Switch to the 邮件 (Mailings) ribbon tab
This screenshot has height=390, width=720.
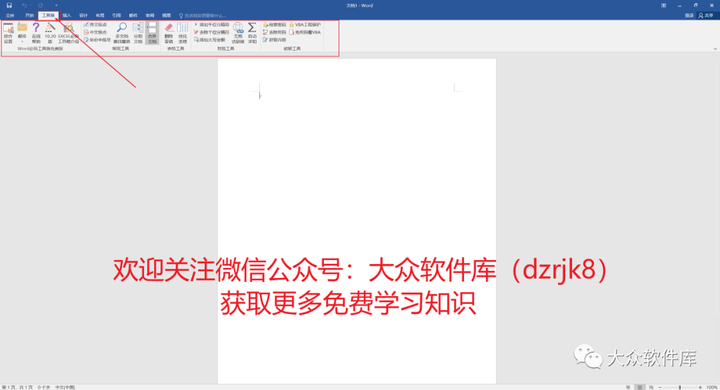click(133, 16)
